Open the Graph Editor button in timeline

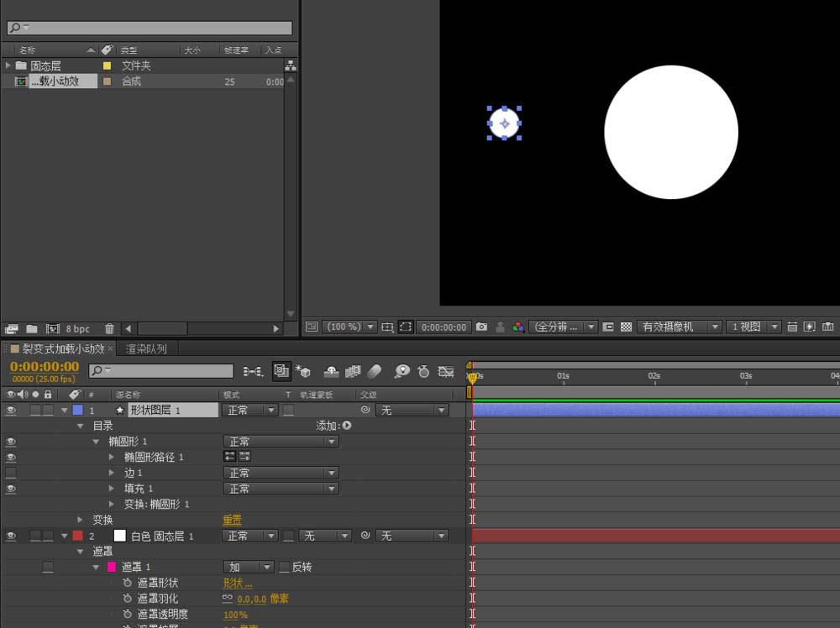pyautogui.click(x=445, y=371)
